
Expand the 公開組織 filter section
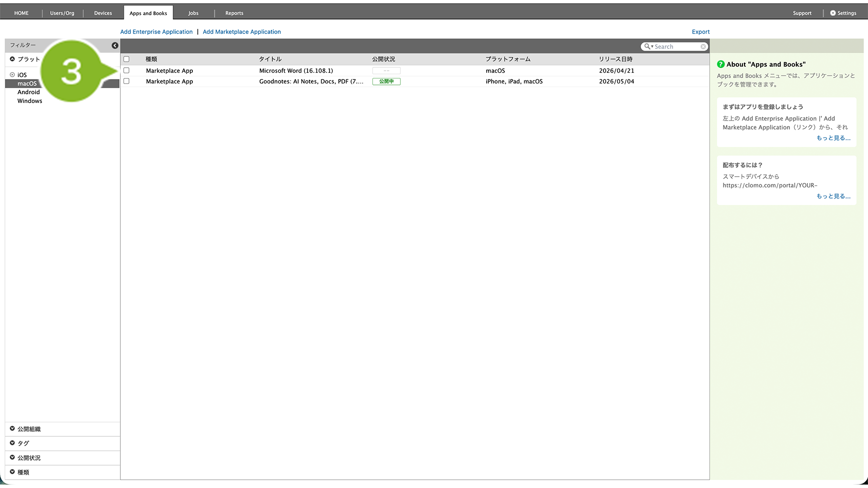[x=62, y=429]
